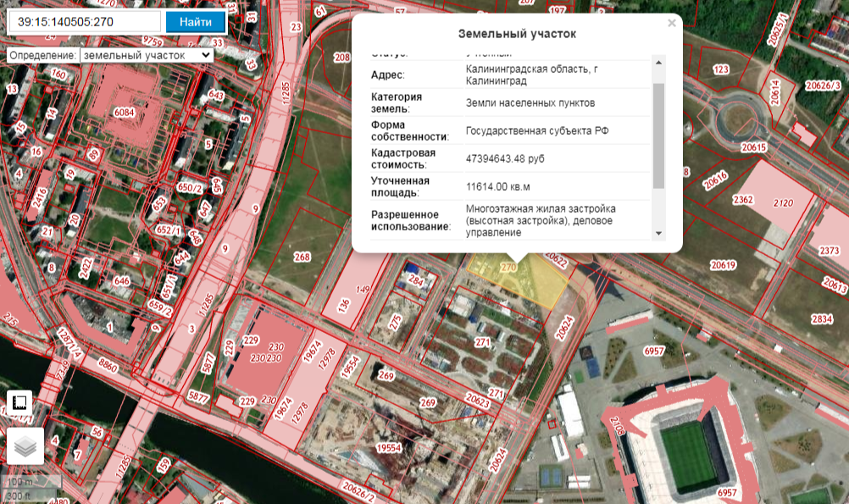
Task: Click parcel label 20622 on map
Action: (x=556, y=260)
